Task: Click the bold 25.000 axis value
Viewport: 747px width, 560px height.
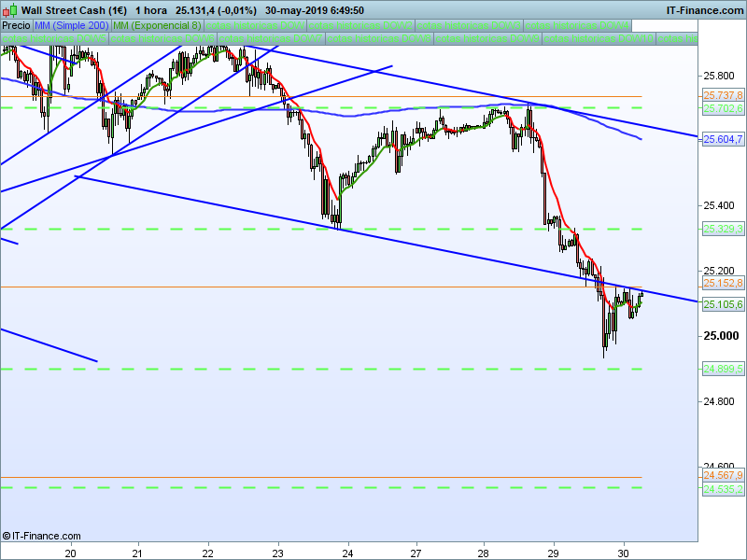Action: pos(721,336)
